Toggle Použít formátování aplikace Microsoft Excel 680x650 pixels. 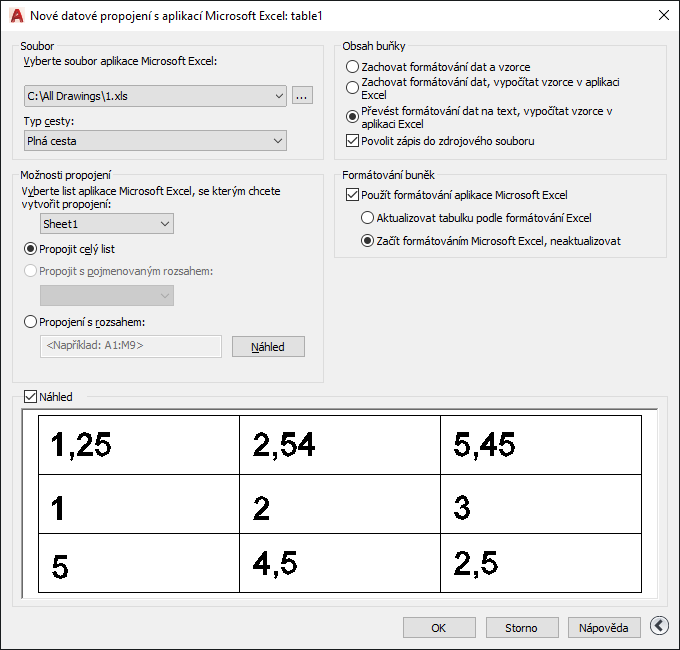point(352,195)
